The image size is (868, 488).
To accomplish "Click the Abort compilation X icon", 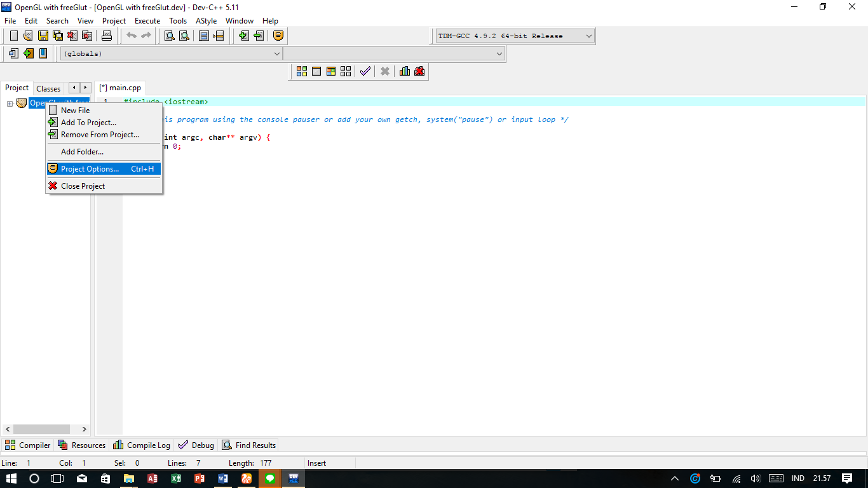I will pos(384,71).
